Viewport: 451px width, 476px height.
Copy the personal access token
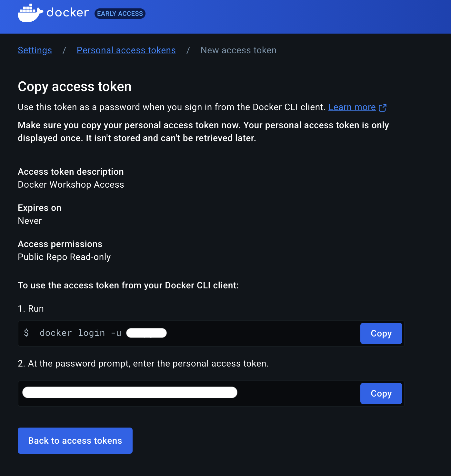381,393
